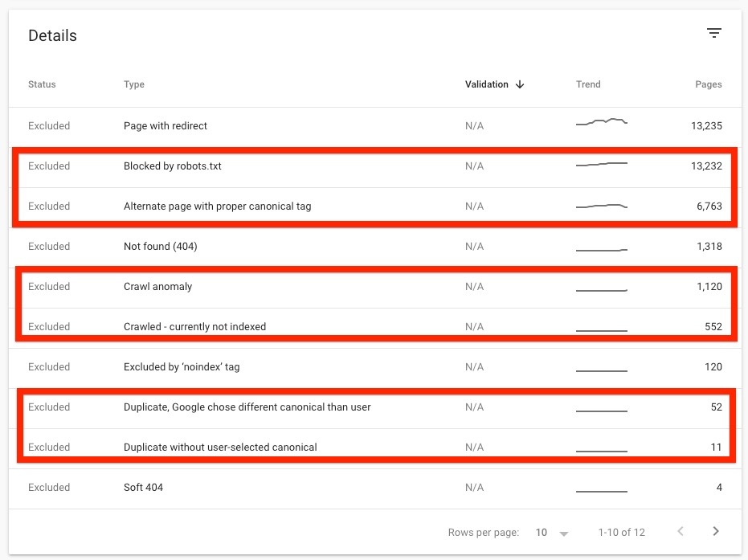Go to next page of results
Image resolution: width=748 pixels, height=560 pixels.
(716, 531)
